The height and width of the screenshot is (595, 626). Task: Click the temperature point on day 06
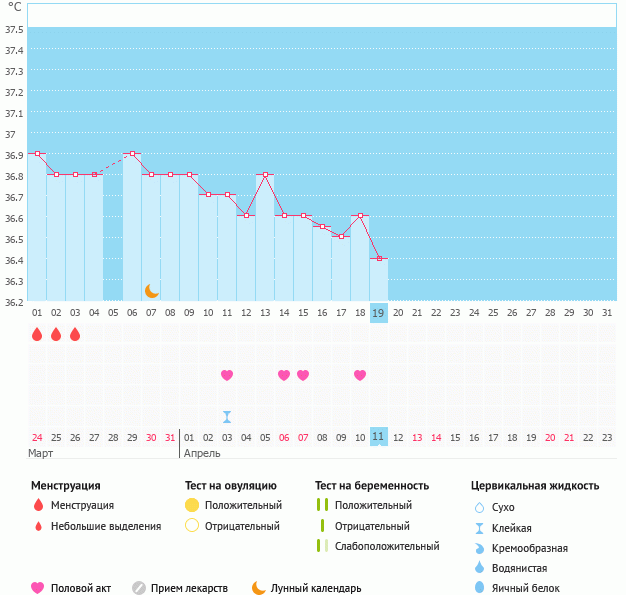tap(132, 154)
